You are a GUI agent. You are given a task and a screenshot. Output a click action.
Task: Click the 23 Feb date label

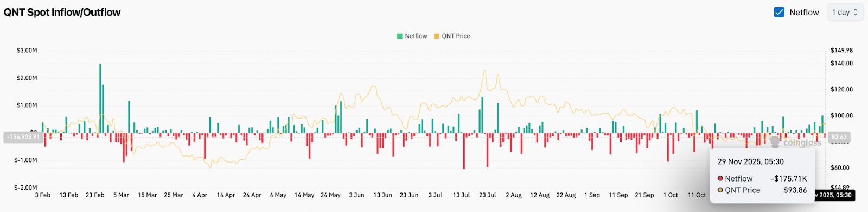[x=95, y=195]
